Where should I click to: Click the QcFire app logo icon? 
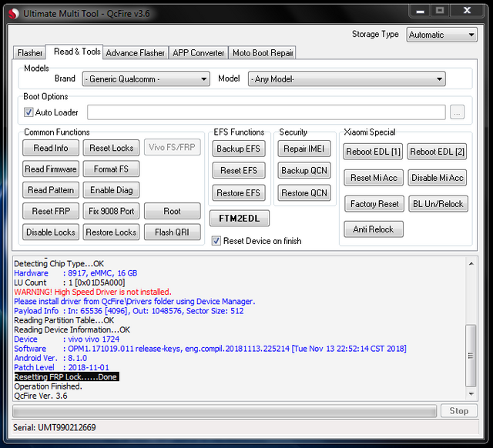pos(13,14)
